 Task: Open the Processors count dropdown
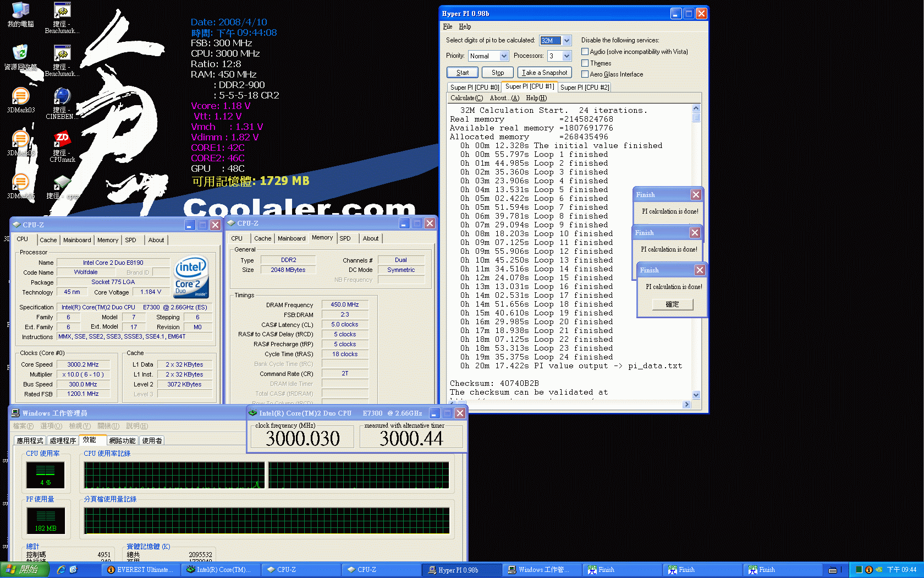click(566, 56)
